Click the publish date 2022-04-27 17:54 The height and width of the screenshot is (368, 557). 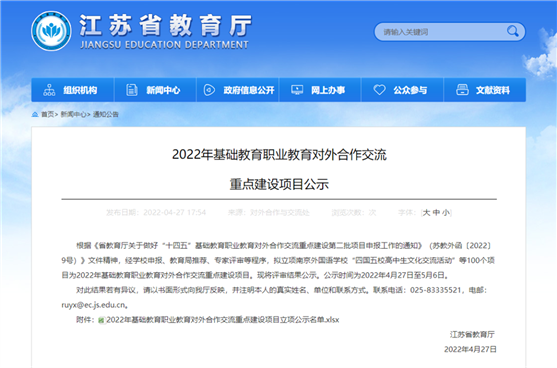174,212
